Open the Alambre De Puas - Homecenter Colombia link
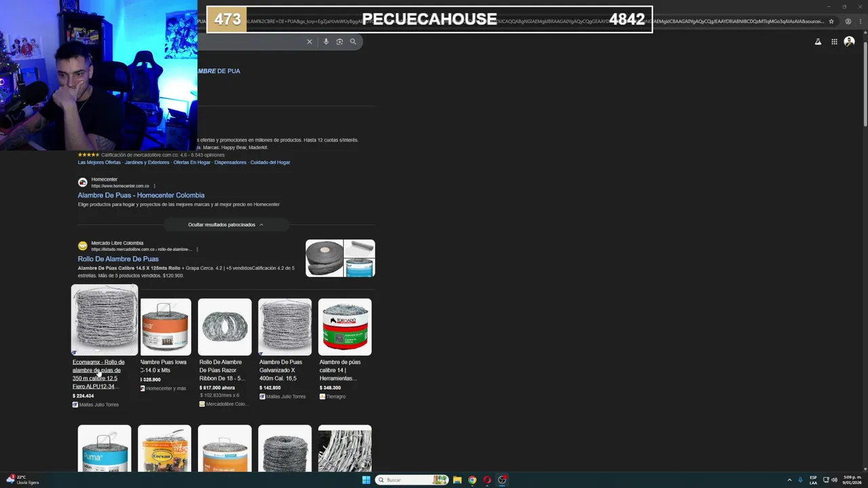Screen dimensions: 868x488 click(x=141, y=195)
